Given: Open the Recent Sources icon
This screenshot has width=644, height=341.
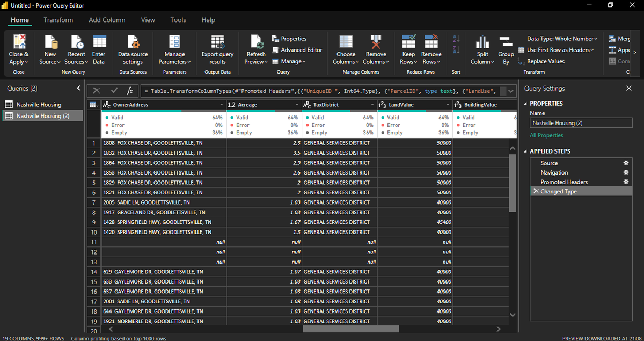Looking at the screenshot, I should coord(76,41).
